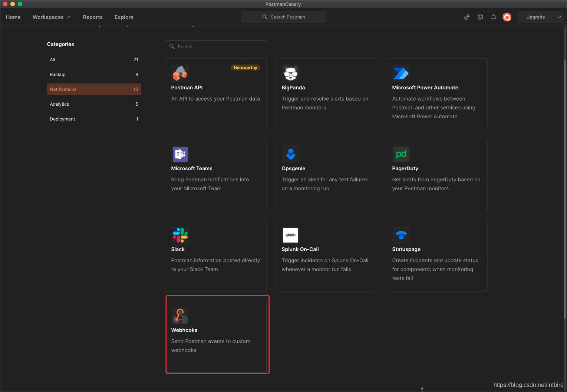Click 'Postman information posted directly' Slack description
This screenshot has width=567, height=392.
coord(215,265)
